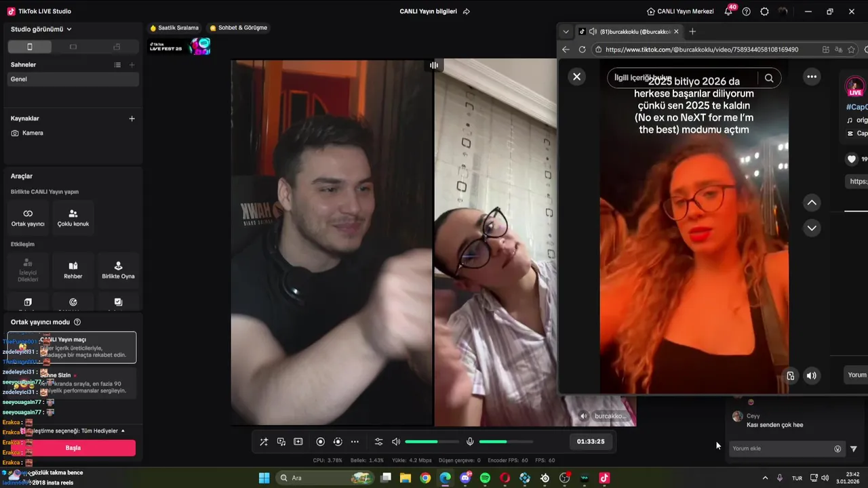Open the Çoklu konuk tool
The image size is (868, 488).
[73, 218]
